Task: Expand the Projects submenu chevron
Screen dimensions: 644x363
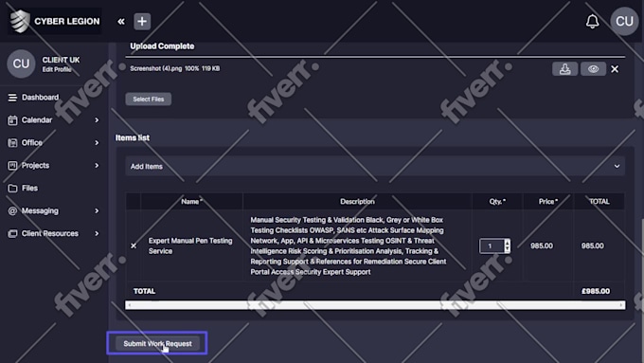Action: pos(97,165)
